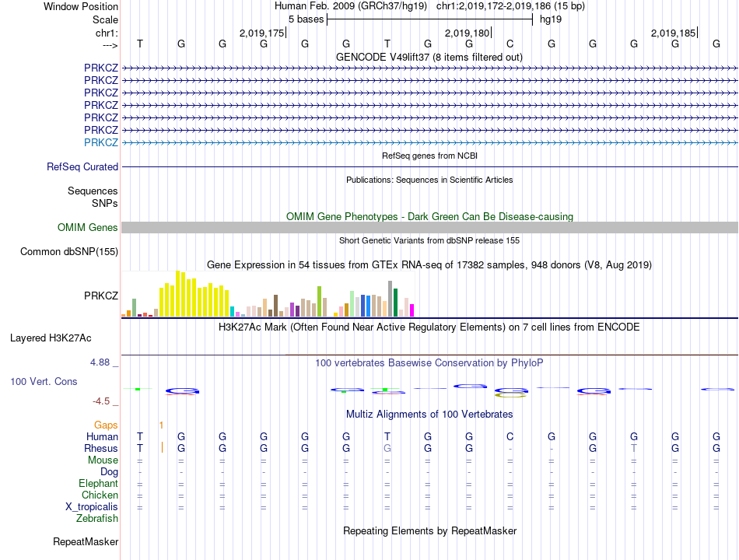
Task: Click 'Human Feb. 2009 (GRCh37/hg19)' header text
Action: [x=351, y=6]
